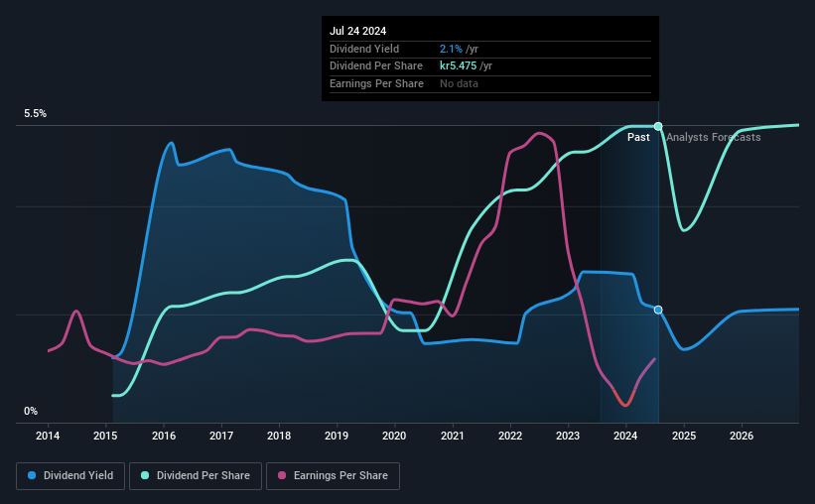Click the blue Dividend Yield legend dot
This screenshot has height=504, width=815.
click(32, 475)
